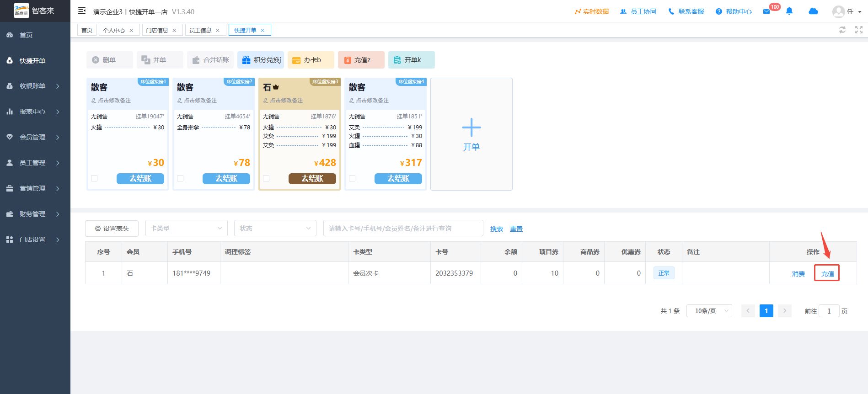The image size is (868, 394).
Task: Focus the 前往 page number field
Action: tap(829, 311)
